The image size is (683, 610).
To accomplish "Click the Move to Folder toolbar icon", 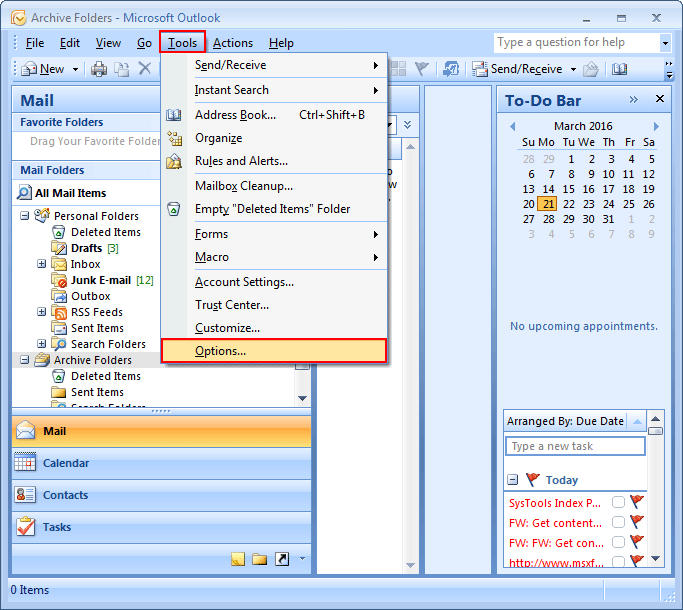I will pyautogui.click(x=122, y=69).
